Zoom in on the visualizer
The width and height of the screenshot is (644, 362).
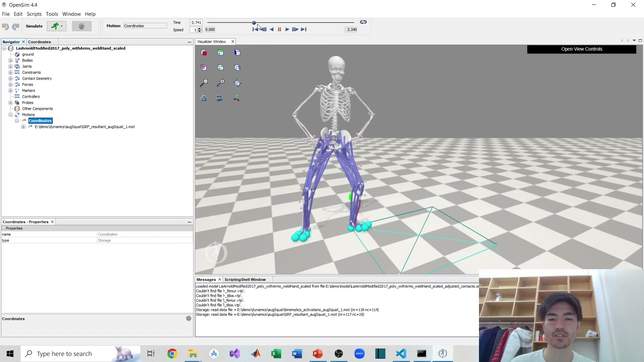click(x=221, y=82)
